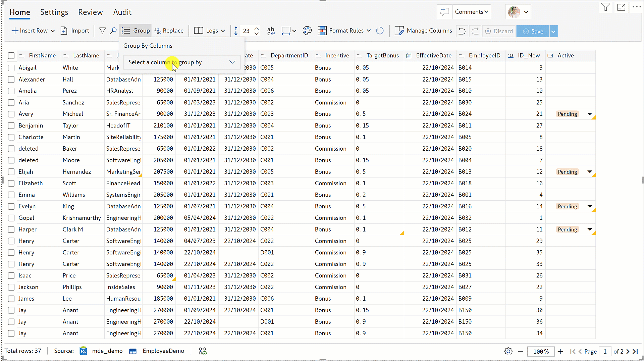The image size is (644, 361).
Task: Expand the Pending dropdown in Avery's row
Action: pyautogui.click(x=590, y=114)
